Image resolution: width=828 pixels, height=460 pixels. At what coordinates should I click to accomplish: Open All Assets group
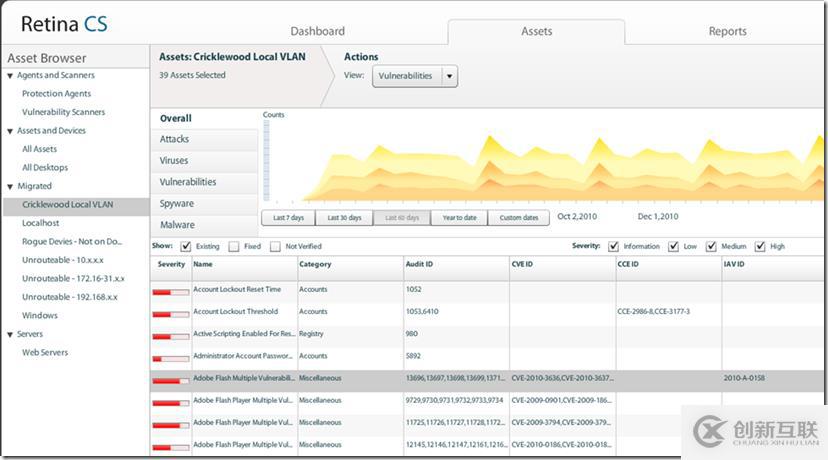(40, 149)
